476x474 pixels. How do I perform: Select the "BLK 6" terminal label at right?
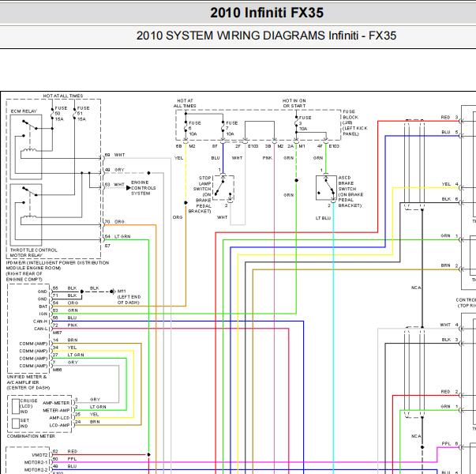(450, 199)
